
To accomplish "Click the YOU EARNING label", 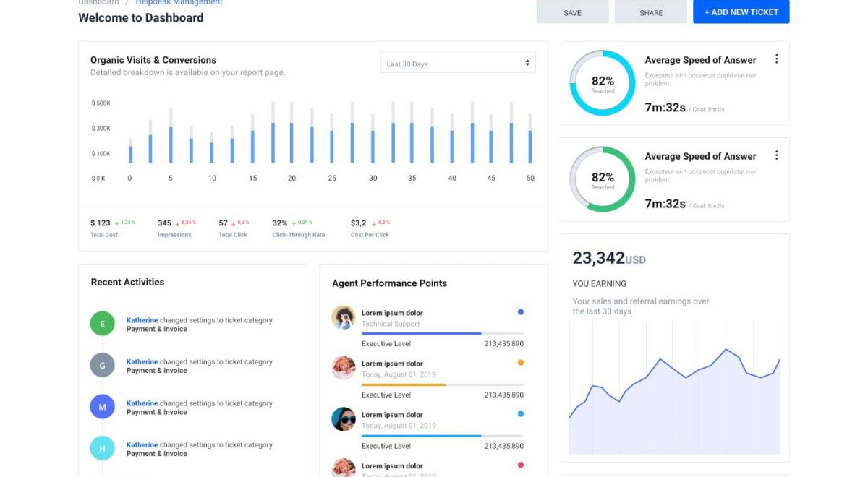I will click(600, 283).
